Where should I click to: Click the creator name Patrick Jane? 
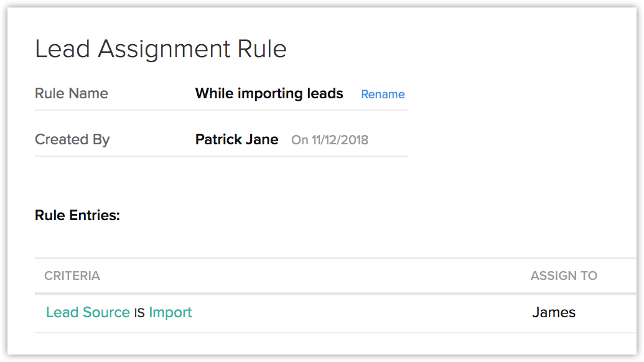236,139
